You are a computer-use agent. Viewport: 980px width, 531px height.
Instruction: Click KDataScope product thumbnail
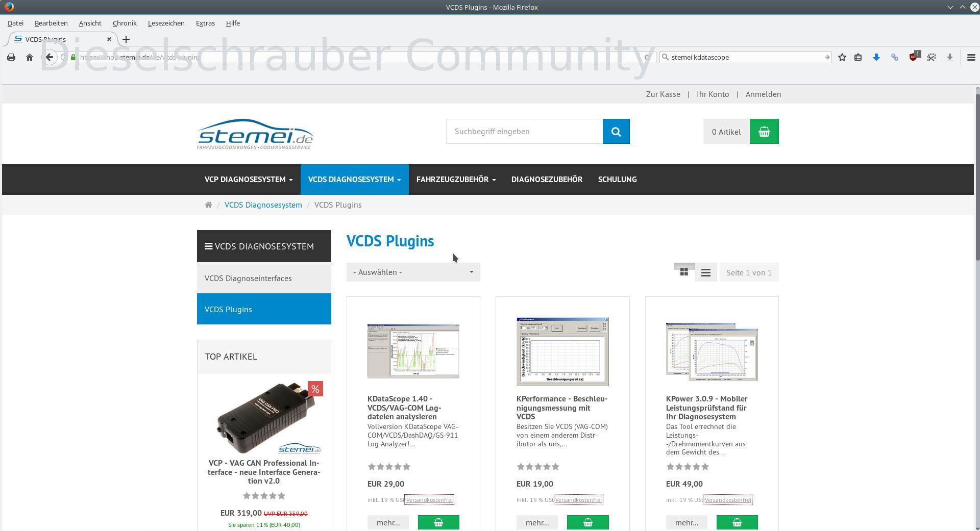413,351
